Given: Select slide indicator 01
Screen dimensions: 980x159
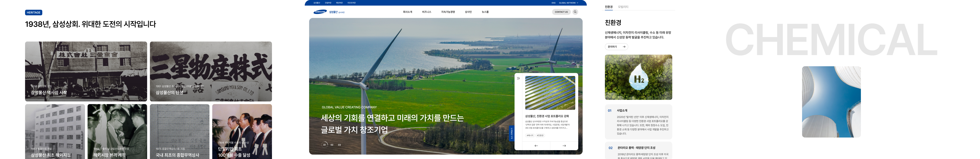Looking at the screenshot, I should pos(325,145).
